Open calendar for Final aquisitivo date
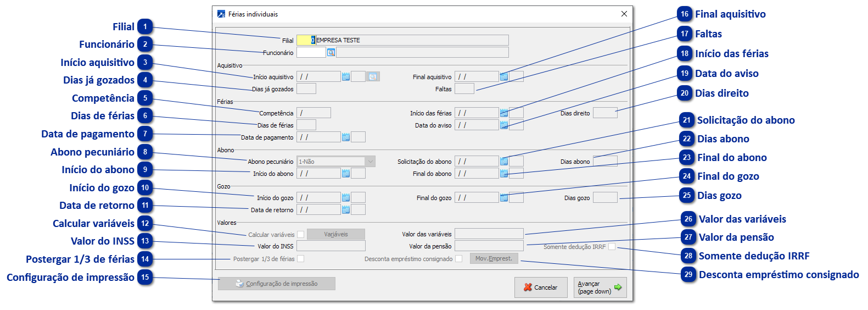This screenshot has width=868, height=310. click(504, 77)
